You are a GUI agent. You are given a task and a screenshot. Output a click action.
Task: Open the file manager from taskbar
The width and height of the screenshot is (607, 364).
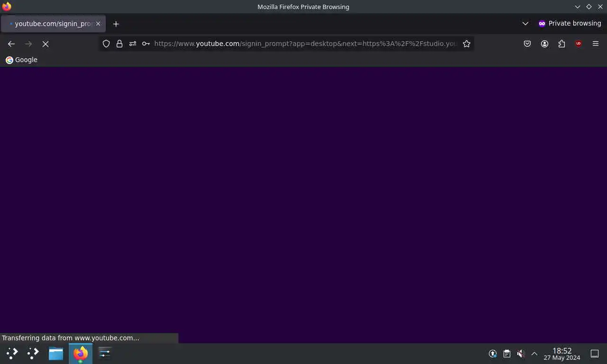coord(56,353)
